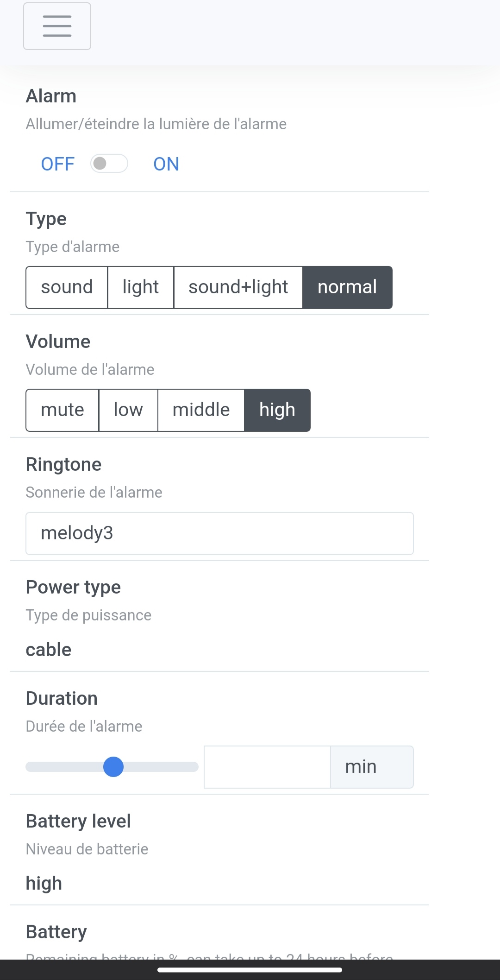Viewport: 500px width, 980px height.
Task: Click the Duration slider handle
Action: coord(113,767)
